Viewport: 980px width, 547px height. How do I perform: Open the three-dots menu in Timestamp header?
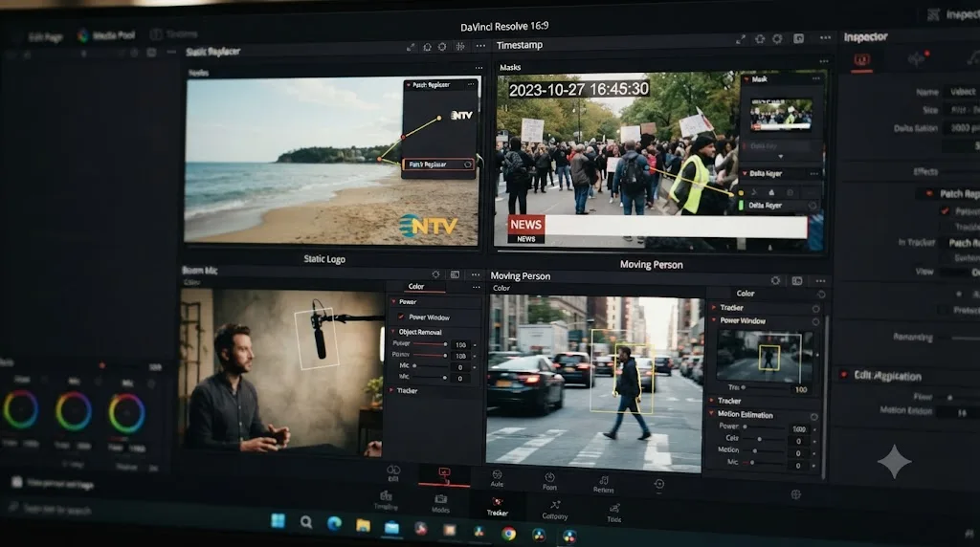tap(826, 38)
